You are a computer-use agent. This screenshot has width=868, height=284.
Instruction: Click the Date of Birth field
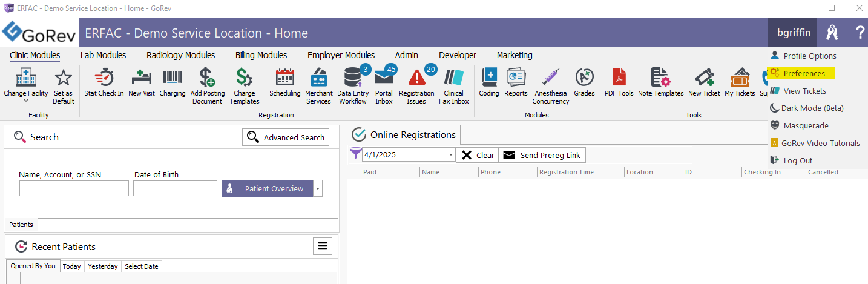coord(175,188)
